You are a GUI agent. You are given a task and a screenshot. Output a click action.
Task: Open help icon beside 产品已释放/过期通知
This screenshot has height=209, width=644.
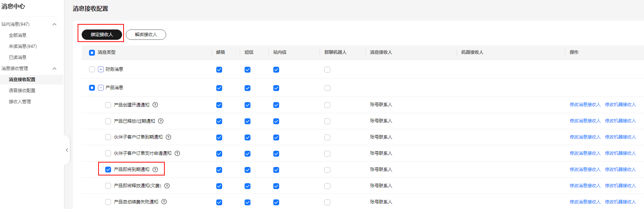click(x=161, y=121)
